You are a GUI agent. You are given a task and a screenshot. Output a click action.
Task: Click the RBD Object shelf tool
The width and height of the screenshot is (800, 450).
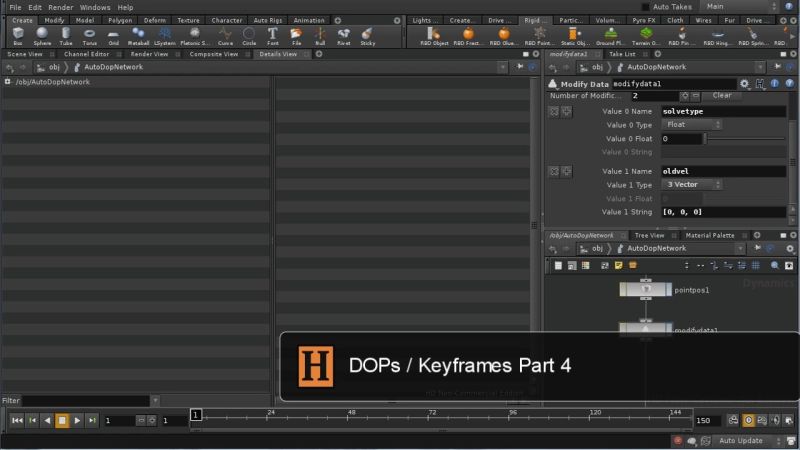click(434, 36)
